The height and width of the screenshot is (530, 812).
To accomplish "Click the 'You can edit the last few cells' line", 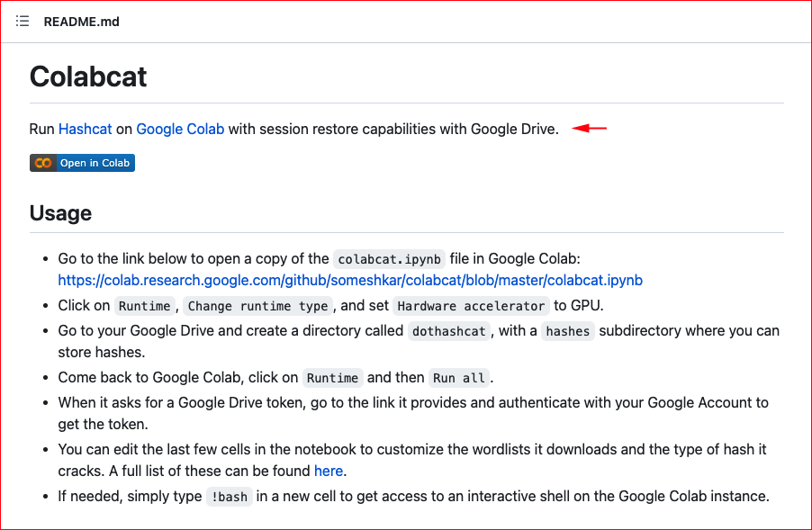I will coord(412,449).
